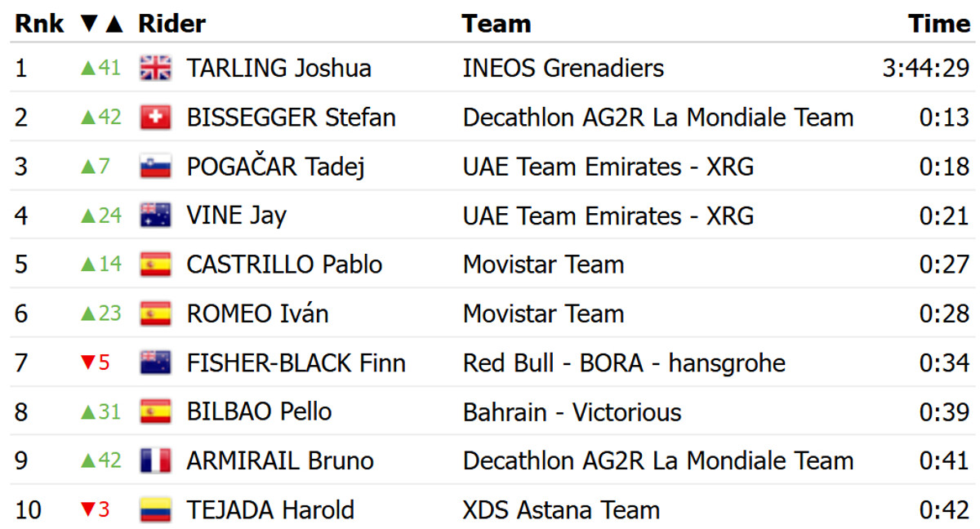Click the Rider column header

(x=171, y=24)
